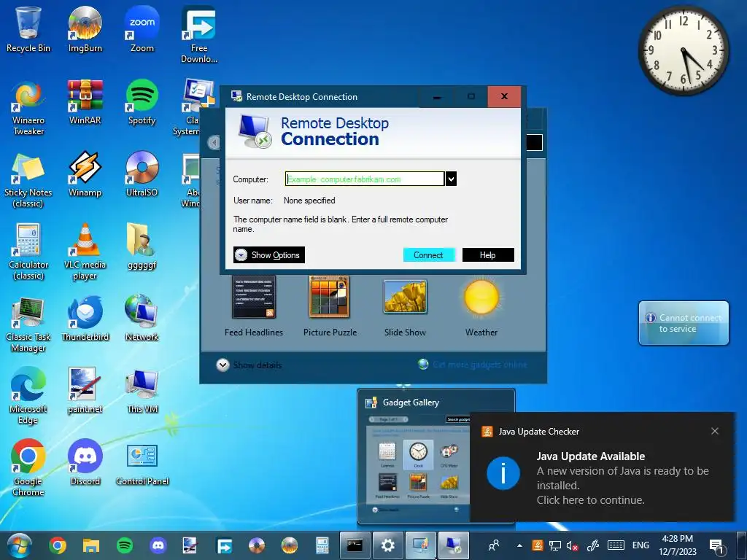Viewport: 747px width, 560px height.
Task: Click the Java Update Available message
Action: [x=622, y=478]
